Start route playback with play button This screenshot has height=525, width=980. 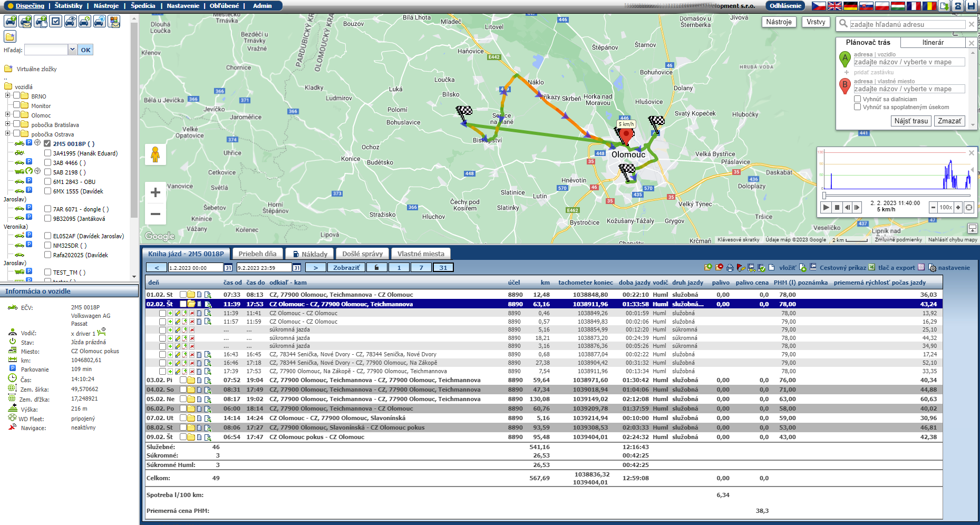(826, 208)
